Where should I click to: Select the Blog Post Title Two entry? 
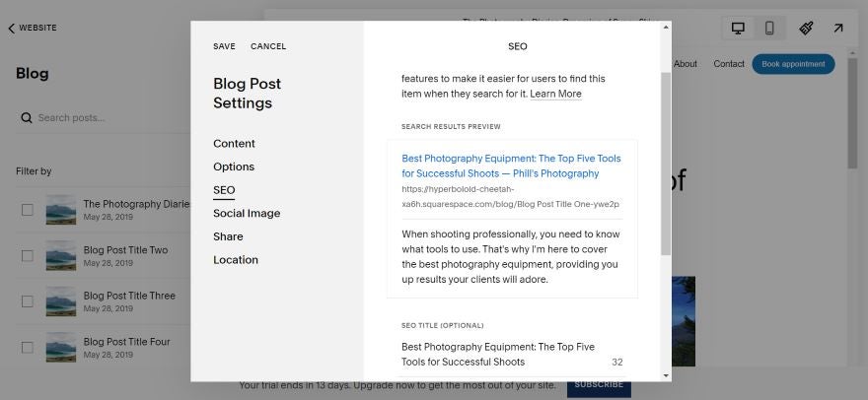(x=125, y=250)
